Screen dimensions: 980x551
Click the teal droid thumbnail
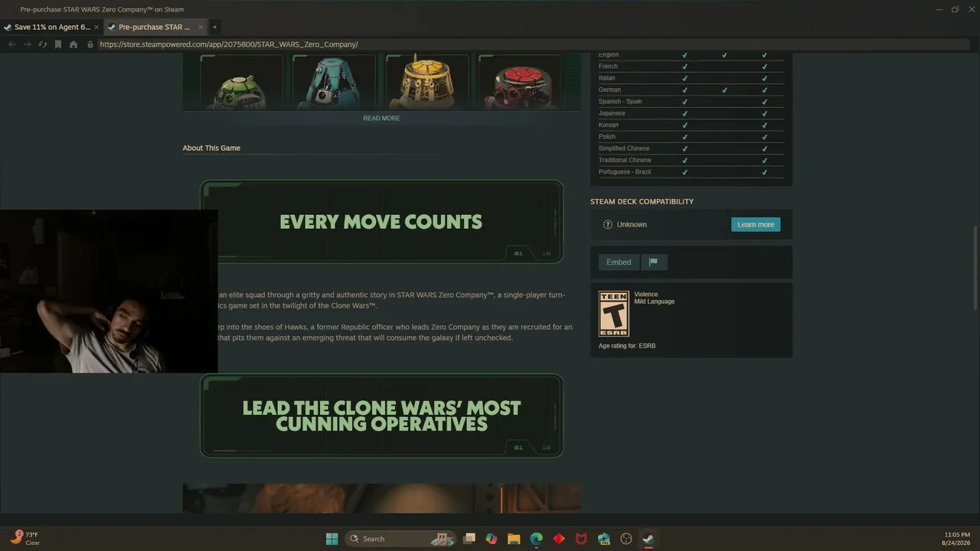[x=334, y=82]
